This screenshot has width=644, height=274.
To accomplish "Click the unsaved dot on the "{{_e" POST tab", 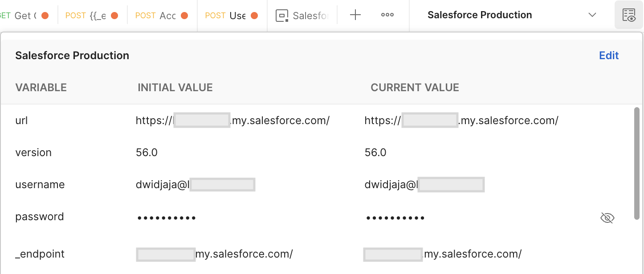I will (x=115, y=15).
